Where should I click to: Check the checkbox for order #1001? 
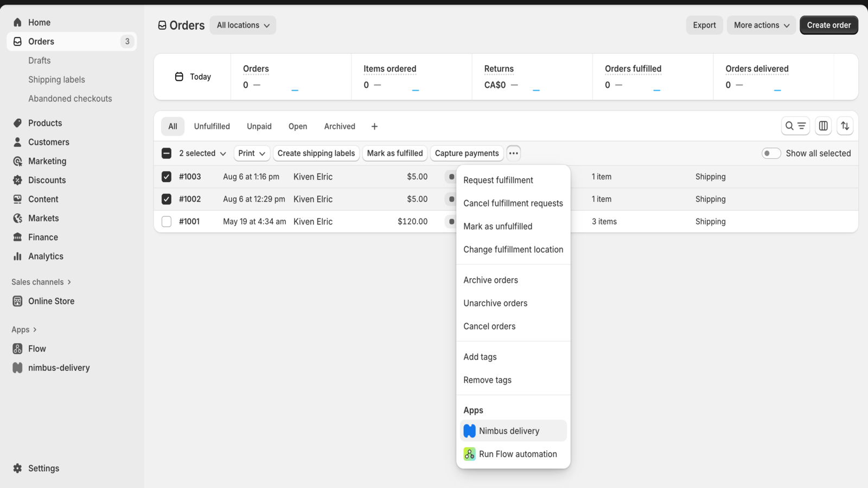(x=167, y=222)
